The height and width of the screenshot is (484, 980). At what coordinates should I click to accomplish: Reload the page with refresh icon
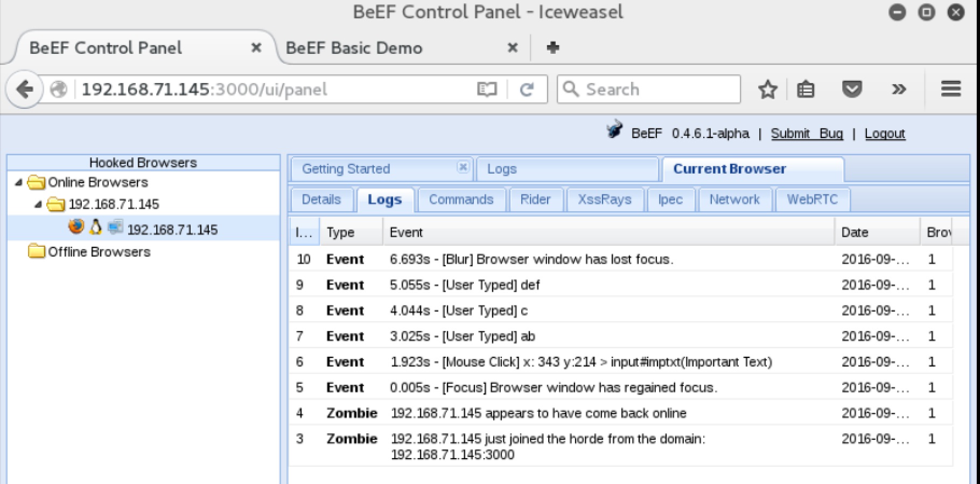tap(527, 89)
